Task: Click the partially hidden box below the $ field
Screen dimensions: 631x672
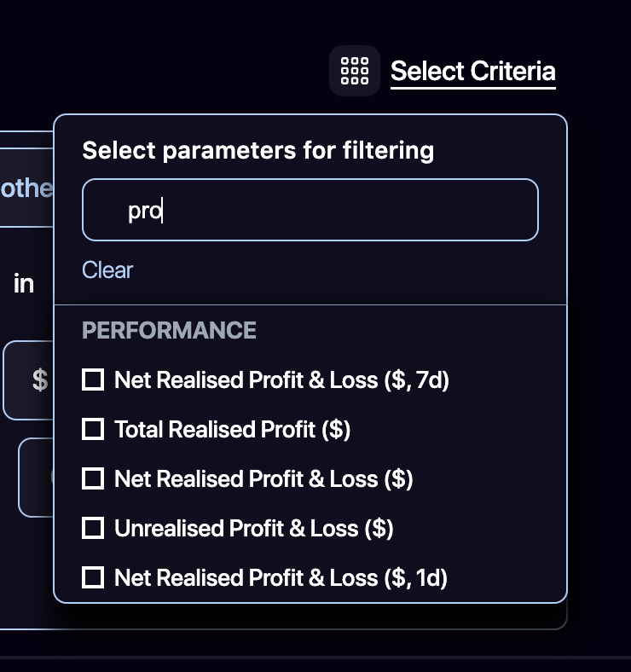Action: (x=36, y=477)
